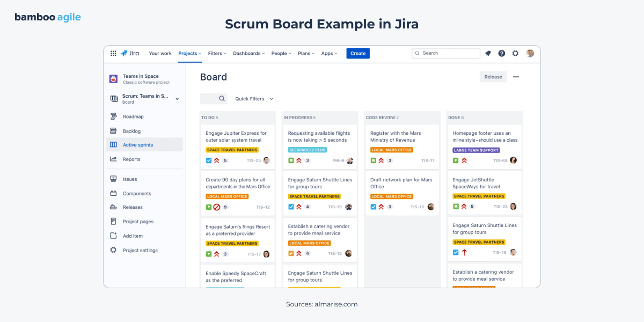
Task: Open the Backlog via its sidebar icon
Action: 114,131
